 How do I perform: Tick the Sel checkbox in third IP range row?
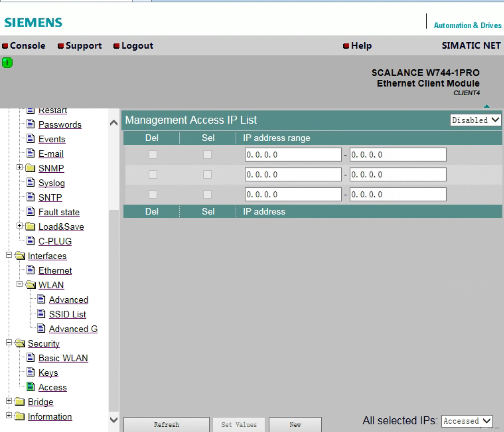(207, 194)
